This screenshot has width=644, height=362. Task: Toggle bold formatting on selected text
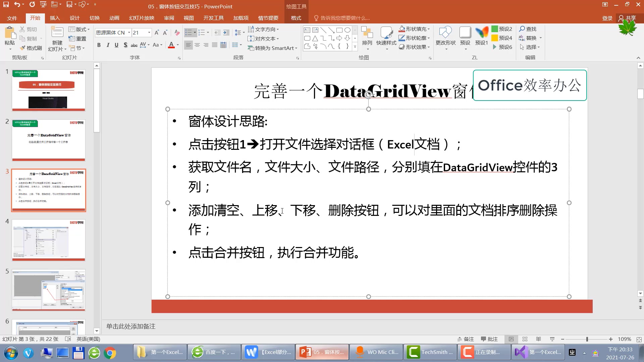(x=99, y=45)
